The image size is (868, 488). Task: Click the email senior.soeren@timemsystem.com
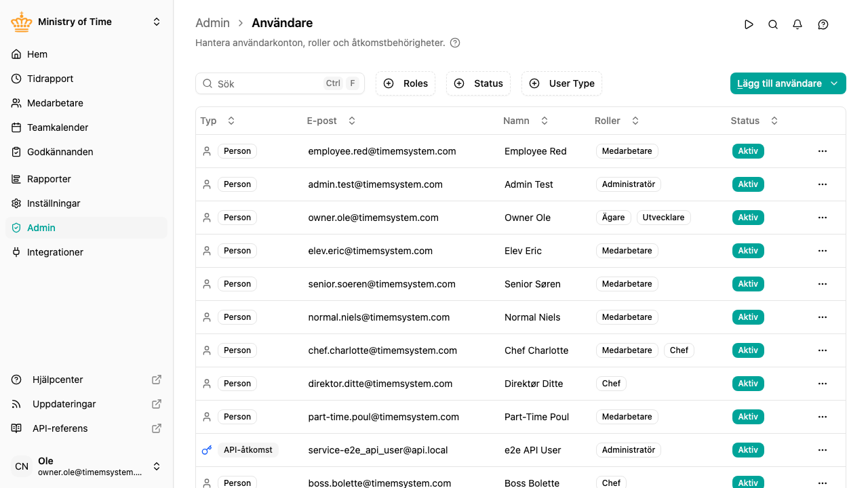click(382, 284)
